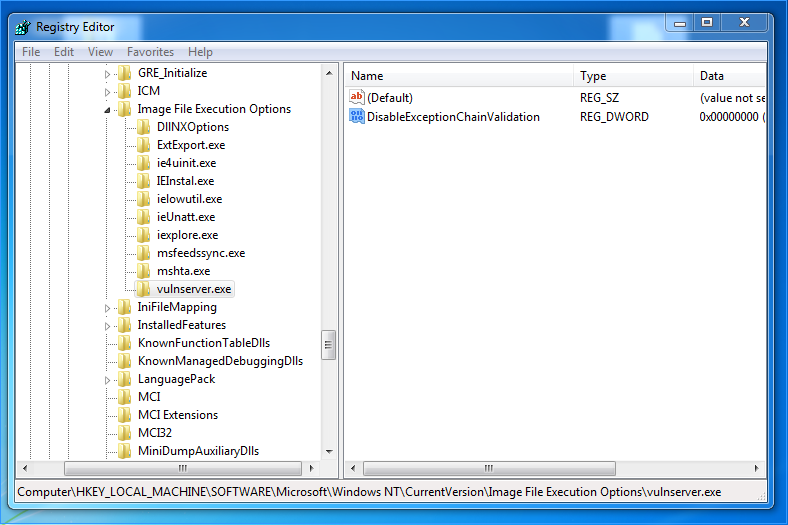The height and width of the screenshot is (525, 788).
Task: Click the mshta.exe folder icon
Action: tap(144, 271)
